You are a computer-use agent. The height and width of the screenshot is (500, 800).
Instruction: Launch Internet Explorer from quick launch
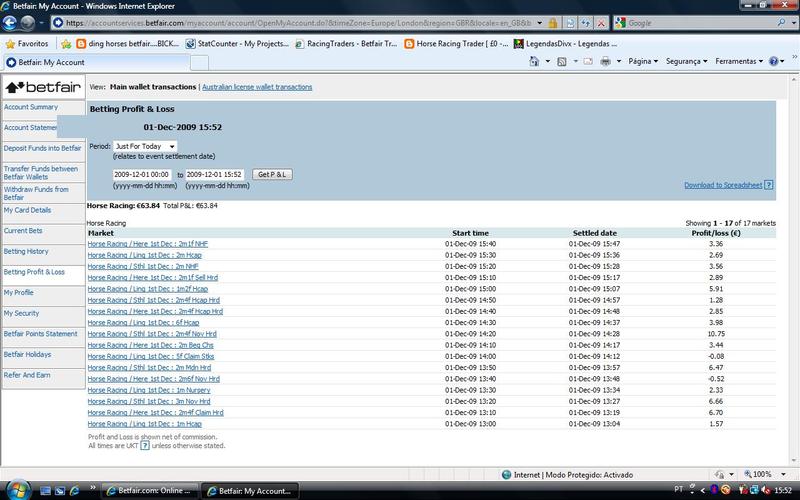[x=74, y=491]
